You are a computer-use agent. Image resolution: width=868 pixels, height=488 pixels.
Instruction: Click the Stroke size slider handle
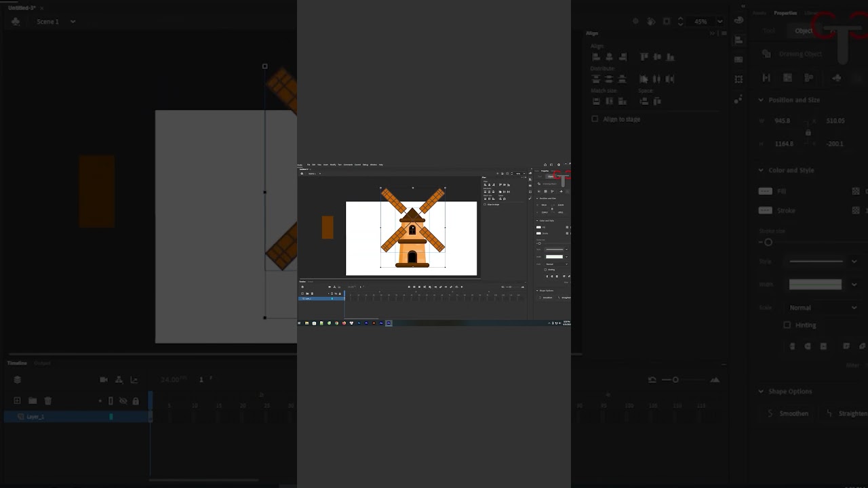click(x=768, y=242)
